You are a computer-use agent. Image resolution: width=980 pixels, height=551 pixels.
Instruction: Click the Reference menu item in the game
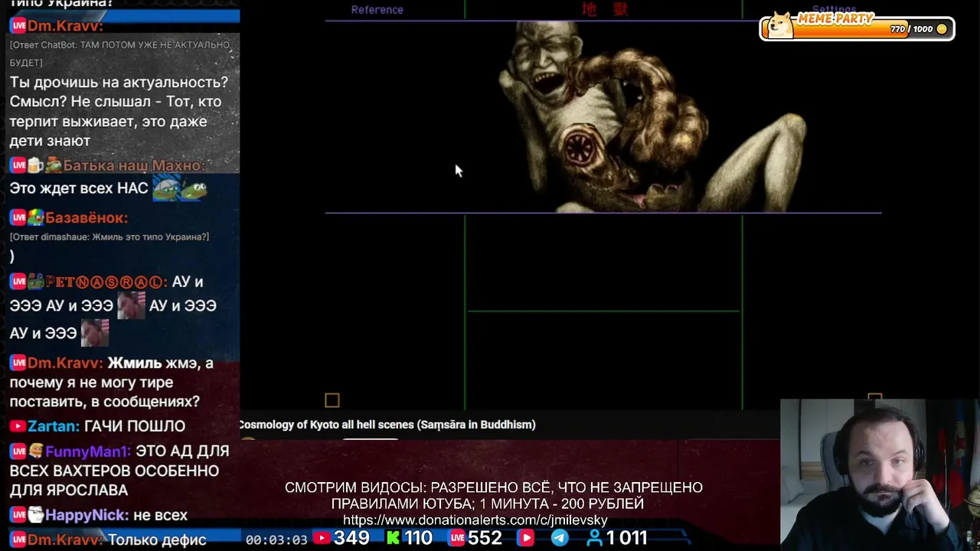pos(377,10)
